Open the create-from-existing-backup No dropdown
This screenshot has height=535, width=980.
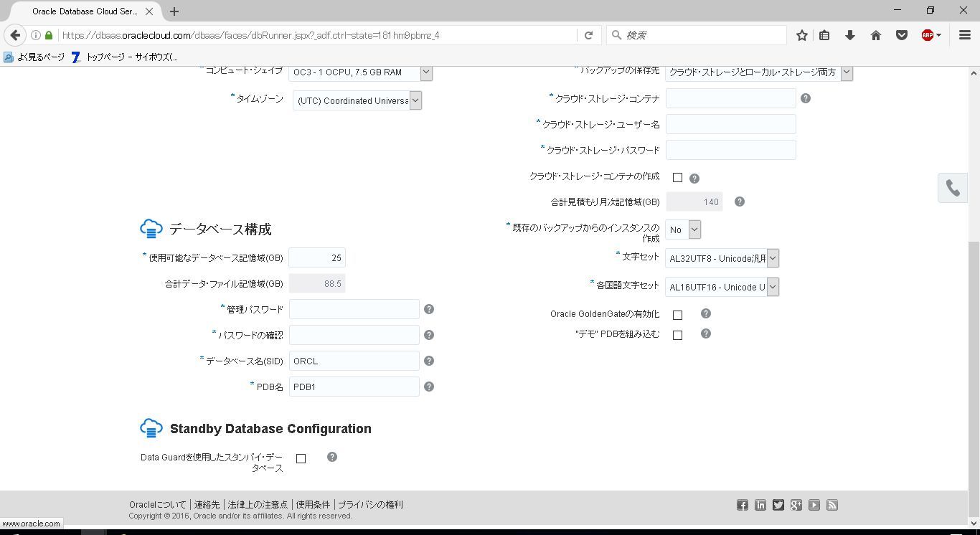[683, 229]
